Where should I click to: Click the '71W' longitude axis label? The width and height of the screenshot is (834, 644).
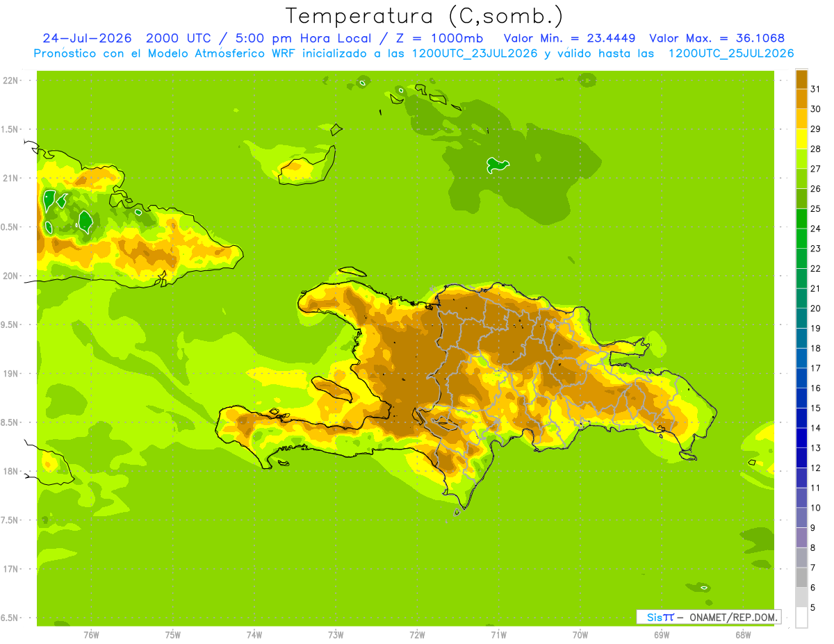(498, 635)
